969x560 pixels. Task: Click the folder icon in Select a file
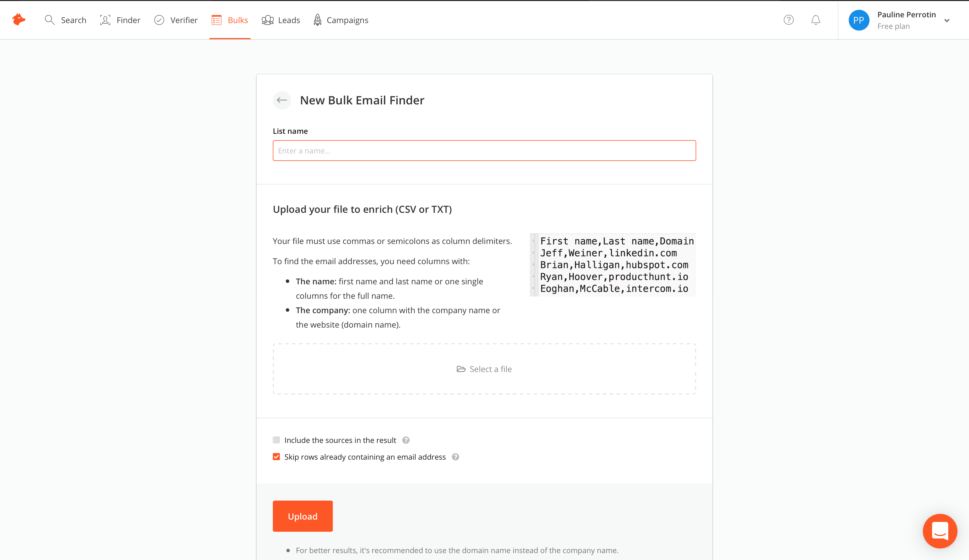click(x=461, y=369)
